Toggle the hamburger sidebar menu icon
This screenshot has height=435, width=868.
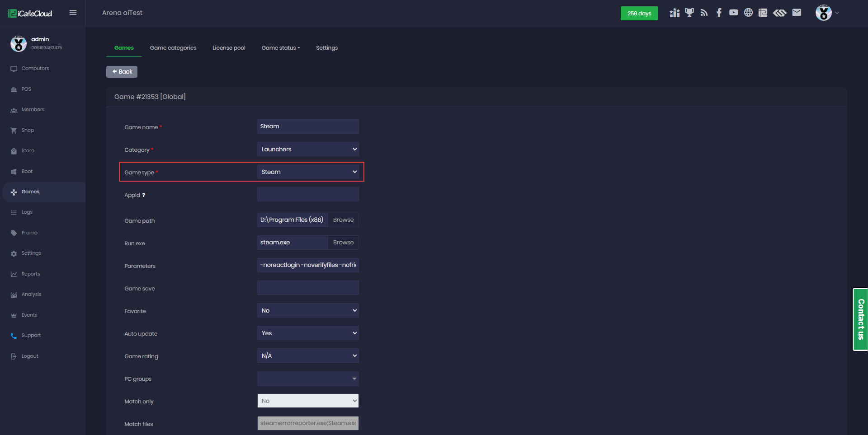tap(73, 13)
